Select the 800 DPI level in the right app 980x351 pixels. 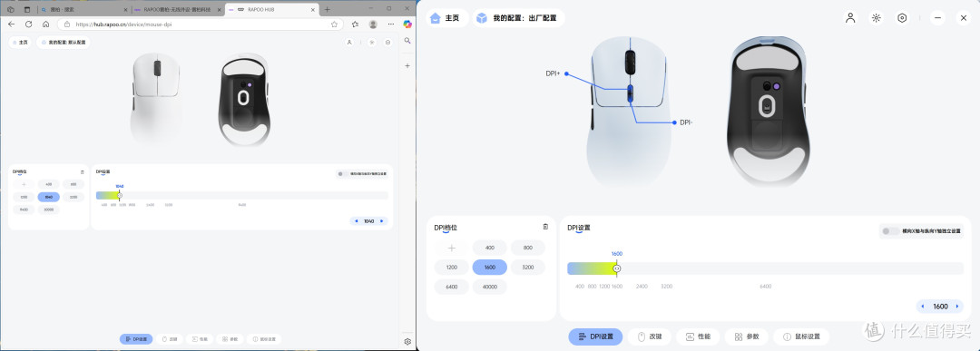pyautogui.click(x=528, y=248)
